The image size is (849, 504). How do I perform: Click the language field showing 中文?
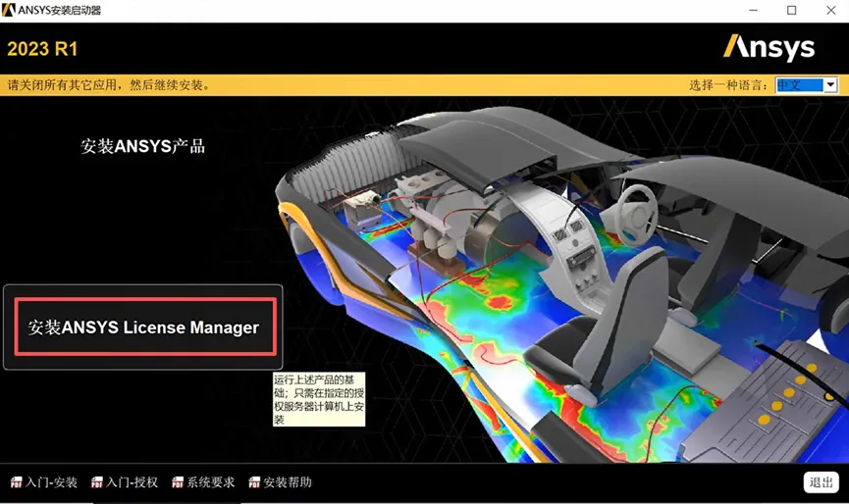[800, 85]
